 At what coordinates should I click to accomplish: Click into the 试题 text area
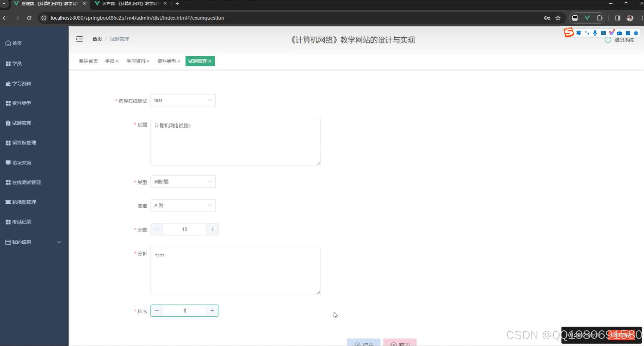pos(235,142)
